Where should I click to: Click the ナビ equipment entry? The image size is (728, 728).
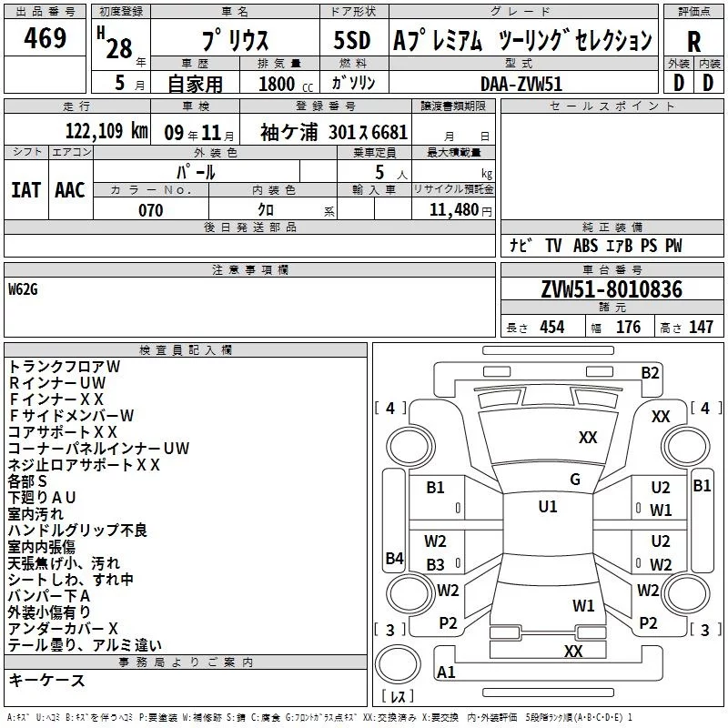(521, 246)
